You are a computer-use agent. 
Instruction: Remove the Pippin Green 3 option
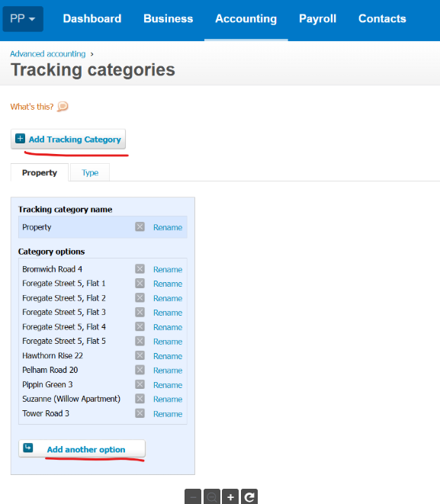[x=140, y=384]
